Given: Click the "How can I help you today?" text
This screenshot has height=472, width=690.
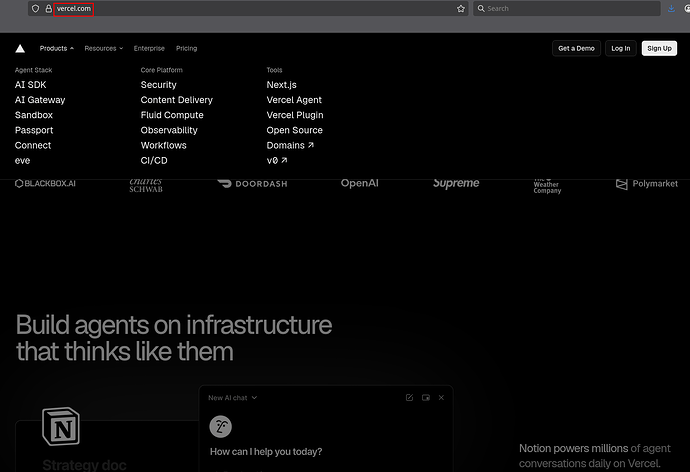Looking at the screenshot, I should click(x=266, y=452).
